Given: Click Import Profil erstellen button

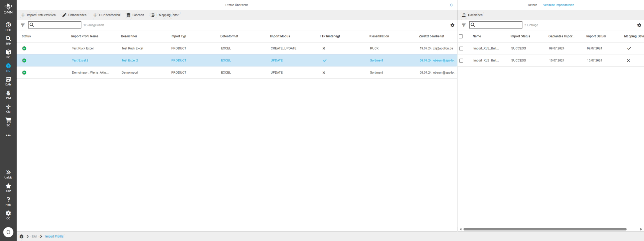Looking at the screenshot, I should tap(38, 15).
